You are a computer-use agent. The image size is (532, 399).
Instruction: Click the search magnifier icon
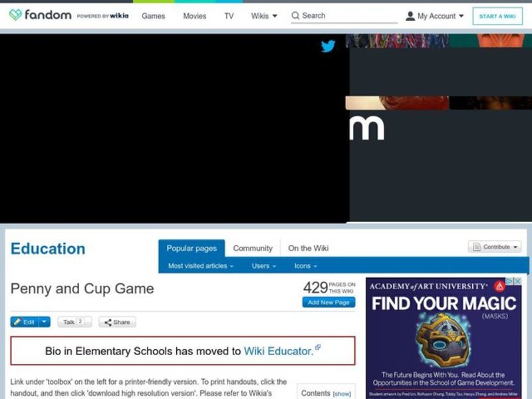295,15
